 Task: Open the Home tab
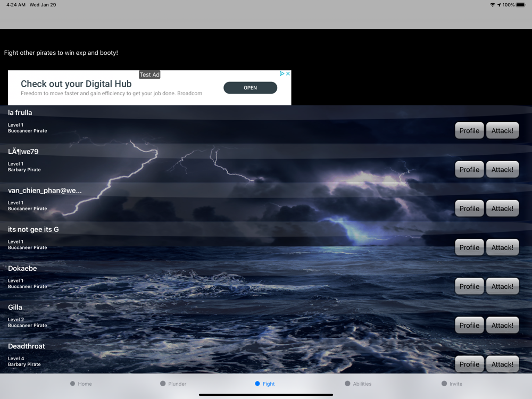pyautogui.click(x=81, y=384)
